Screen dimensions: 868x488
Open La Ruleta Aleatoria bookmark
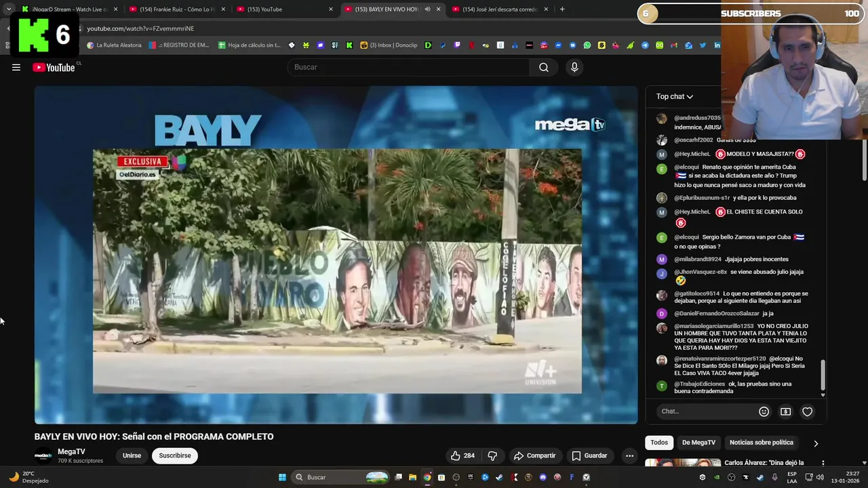tap(114, 45)
